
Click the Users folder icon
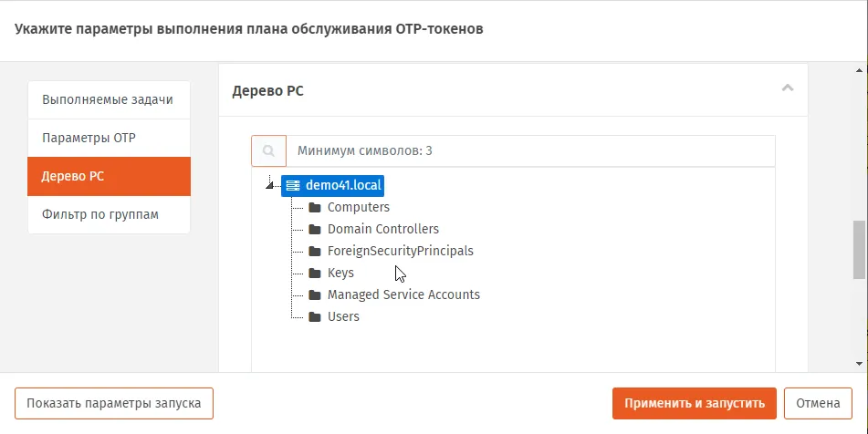click(315, 316)
